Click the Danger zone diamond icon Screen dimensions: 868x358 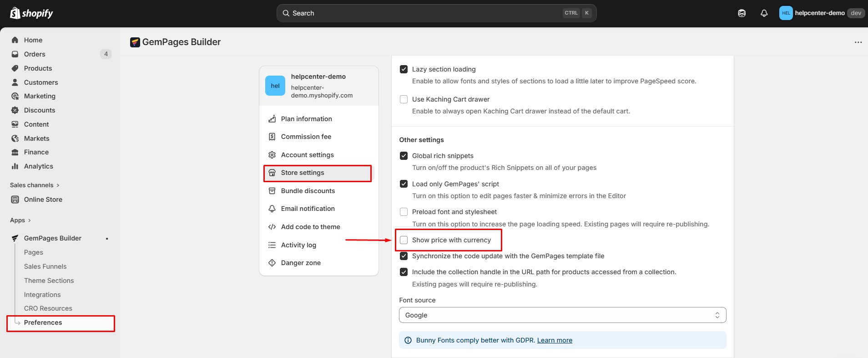(272, 263)
